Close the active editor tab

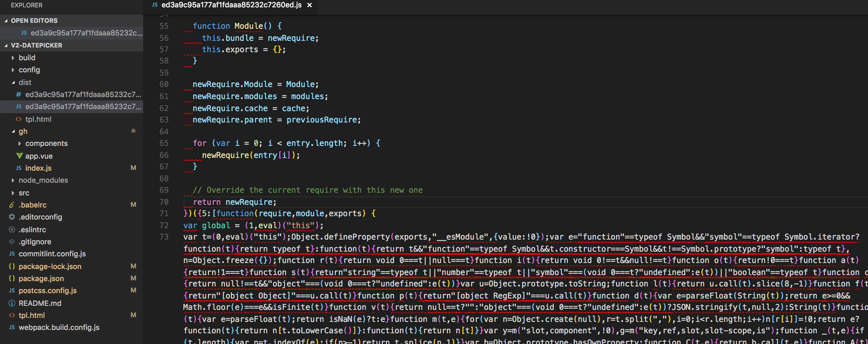310,5
